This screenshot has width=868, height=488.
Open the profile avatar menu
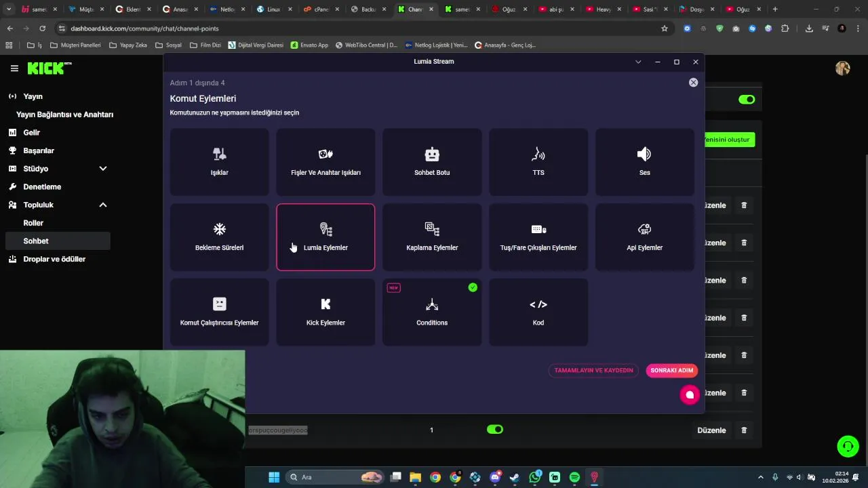click(x=843, y=68)
